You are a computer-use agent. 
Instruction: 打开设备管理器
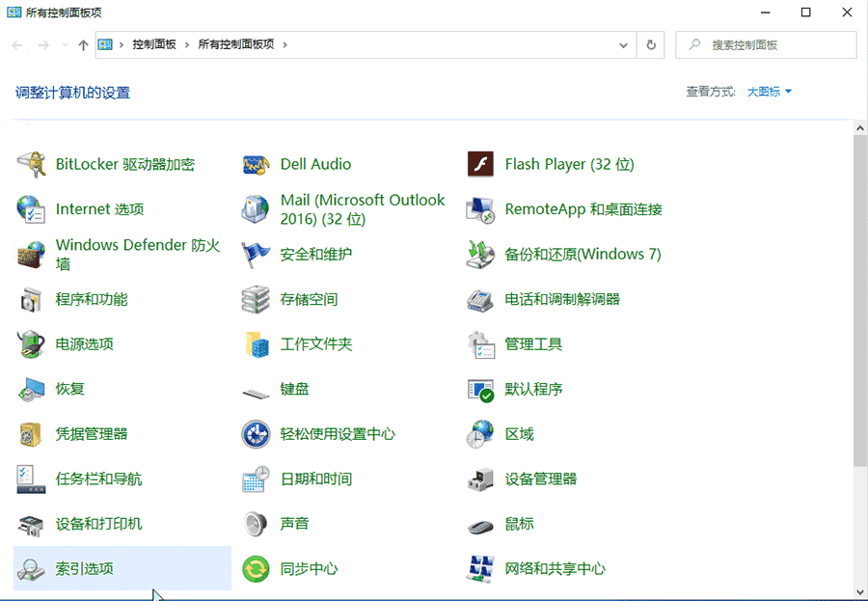pyautogui.click(x=545, y=478)
